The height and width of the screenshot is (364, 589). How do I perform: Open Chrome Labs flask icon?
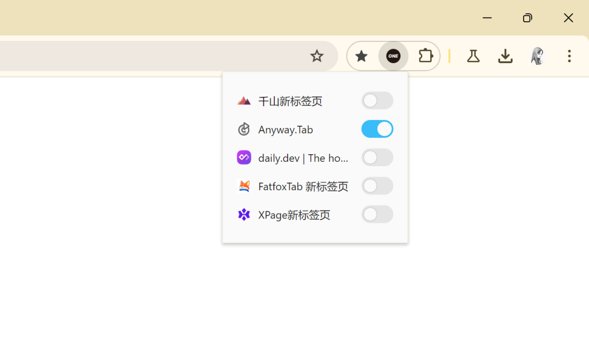(x=473, y=56)
